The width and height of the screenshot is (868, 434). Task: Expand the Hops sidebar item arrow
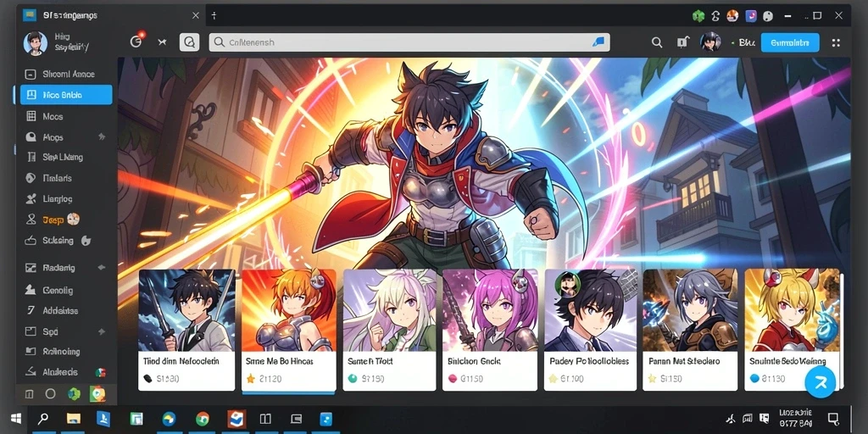102,136
